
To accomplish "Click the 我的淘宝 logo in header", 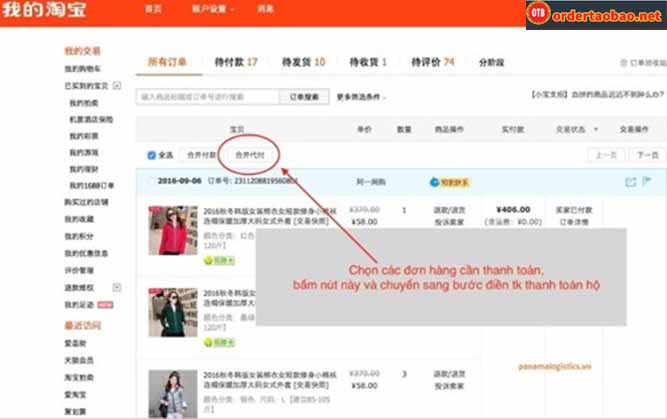I will pyautogui.click(x=44, y=9).
